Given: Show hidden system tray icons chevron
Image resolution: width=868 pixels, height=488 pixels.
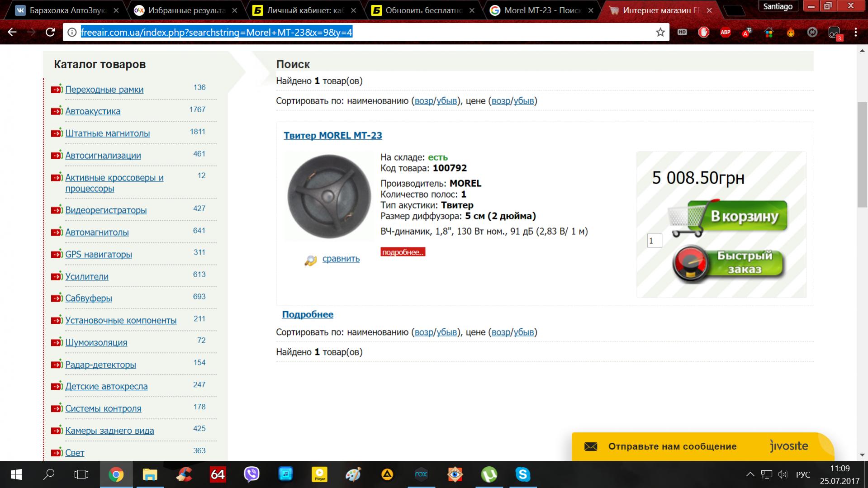Looking at the screenshot, I should [750, 474].
